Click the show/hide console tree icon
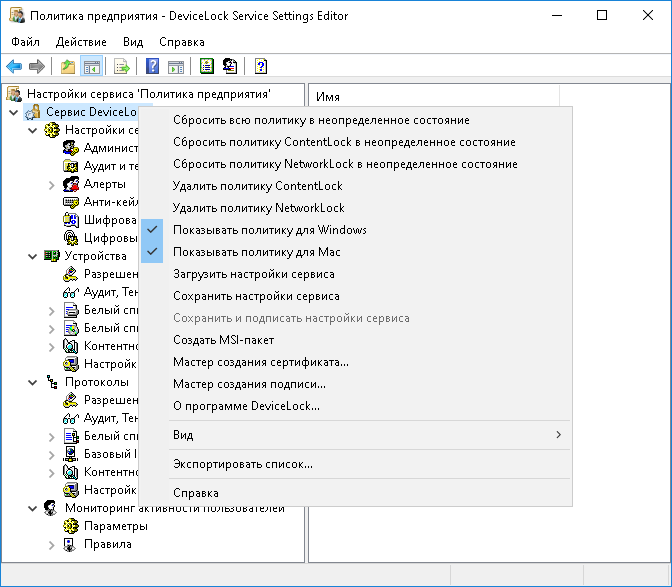 pos(91,67)
